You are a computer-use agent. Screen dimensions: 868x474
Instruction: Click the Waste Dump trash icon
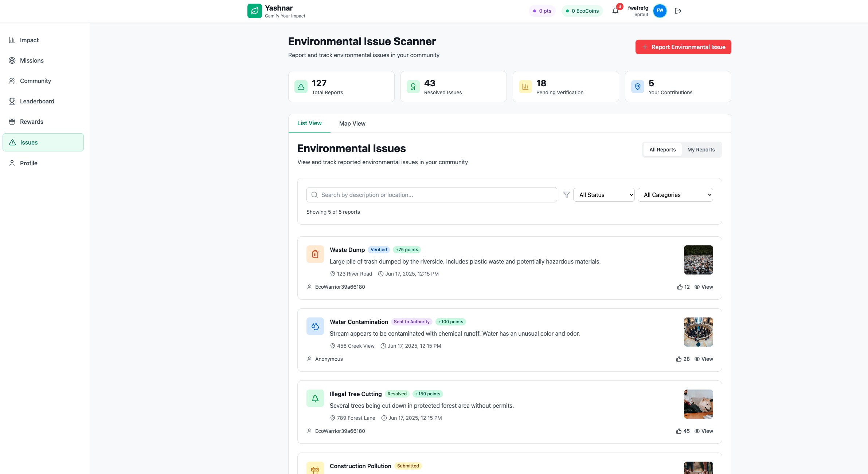click(315, 254)
